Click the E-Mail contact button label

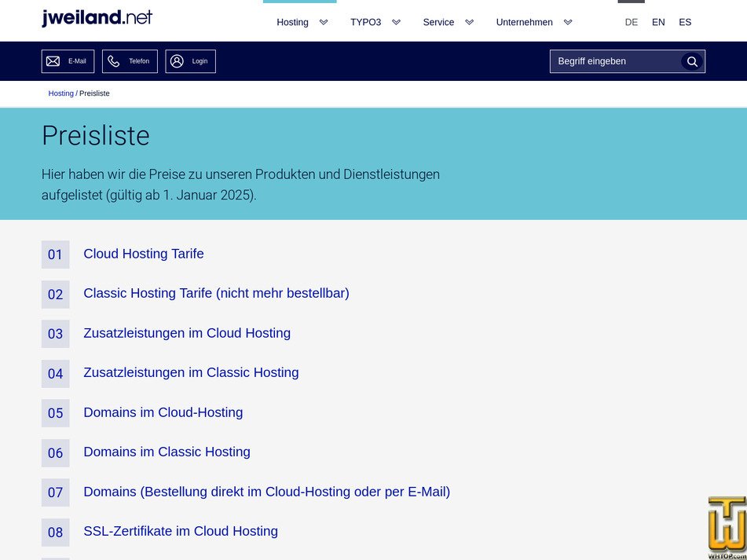[77, 61]
